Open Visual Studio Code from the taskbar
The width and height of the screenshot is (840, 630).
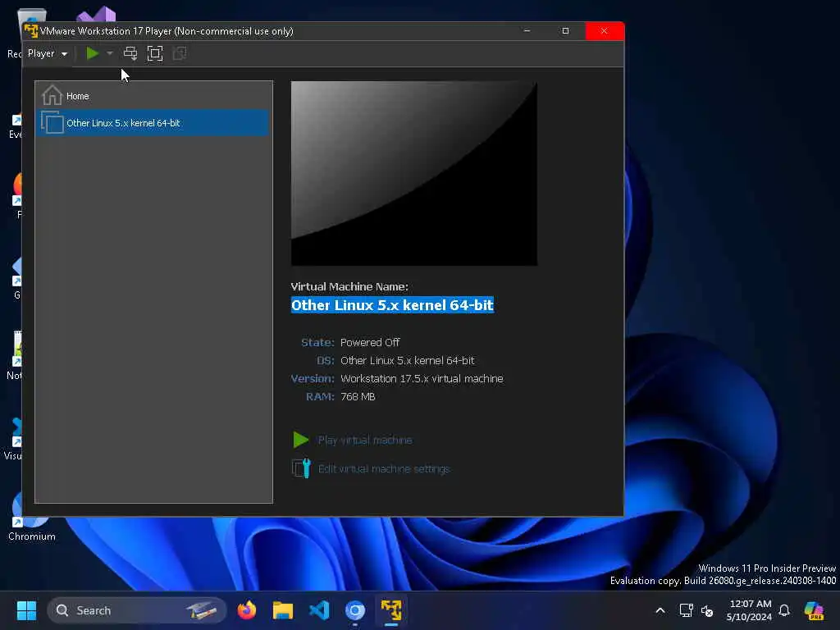coord(319,610)
